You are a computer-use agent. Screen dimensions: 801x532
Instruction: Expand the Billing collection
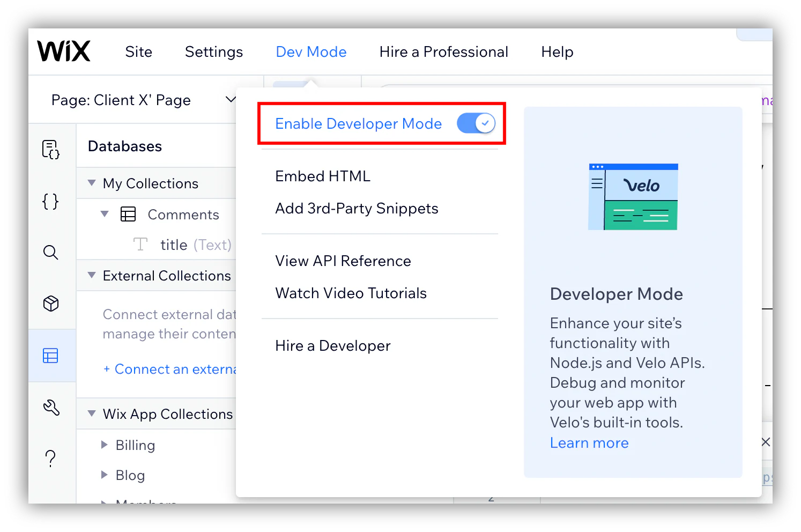105,445
